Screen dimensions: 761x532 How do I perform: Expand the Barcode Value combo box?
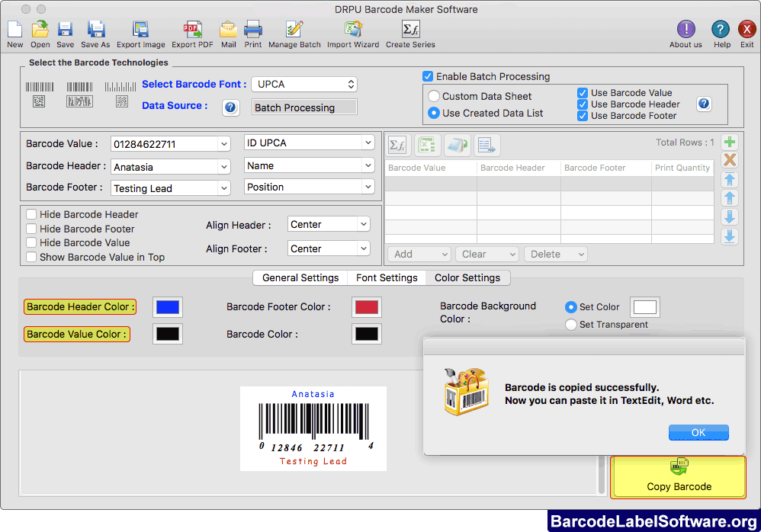click(223, 144)
